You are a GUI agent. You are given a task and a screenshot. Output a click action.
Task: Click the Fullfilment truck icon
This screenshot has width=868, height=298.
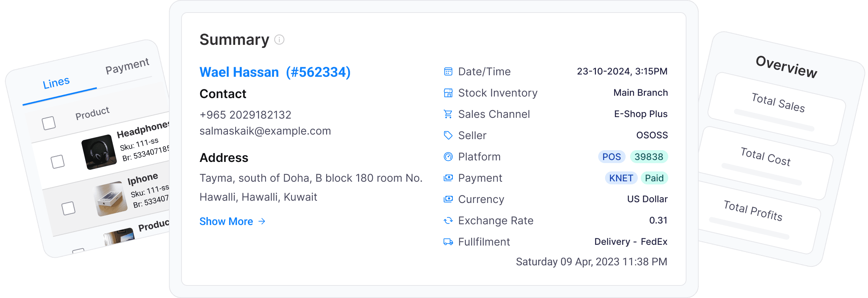448,242
